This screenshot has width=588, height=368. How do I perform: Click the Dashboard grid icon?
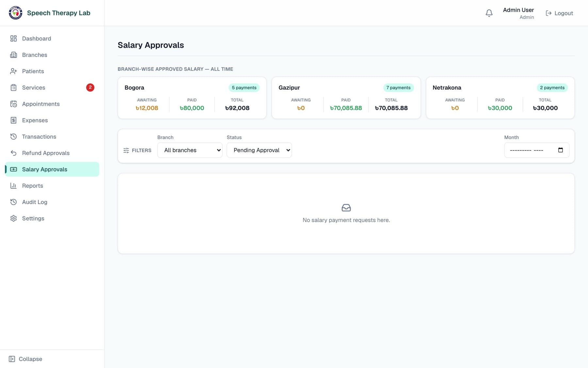(x=13, y=39)
